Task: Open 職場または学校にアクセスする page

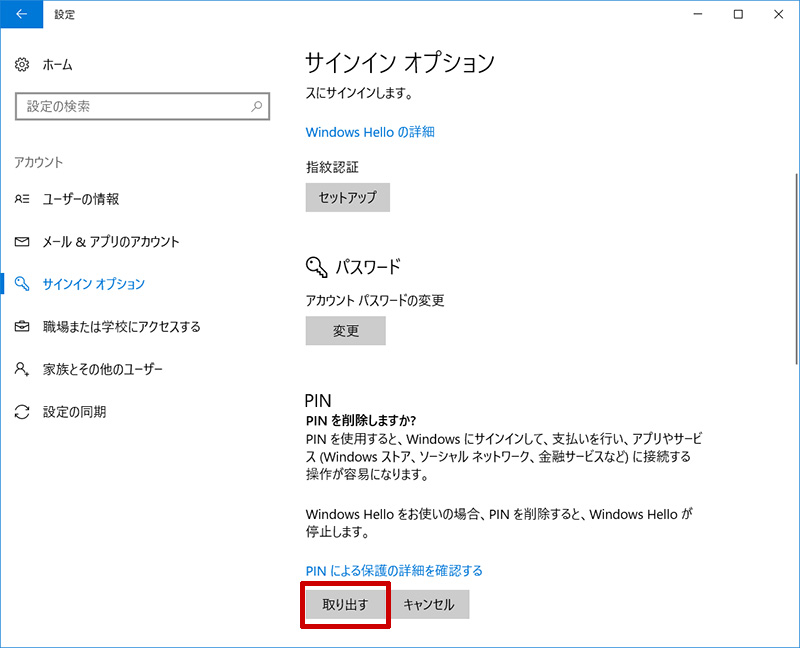Action: (x=121, y=327)
